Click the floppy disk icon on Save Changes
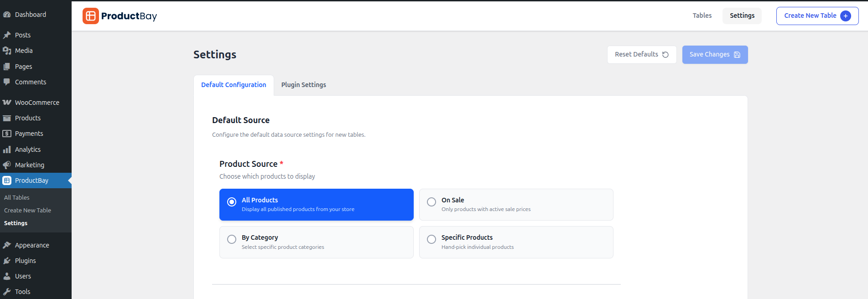The image size is (868, 299). tap(737, 55)
